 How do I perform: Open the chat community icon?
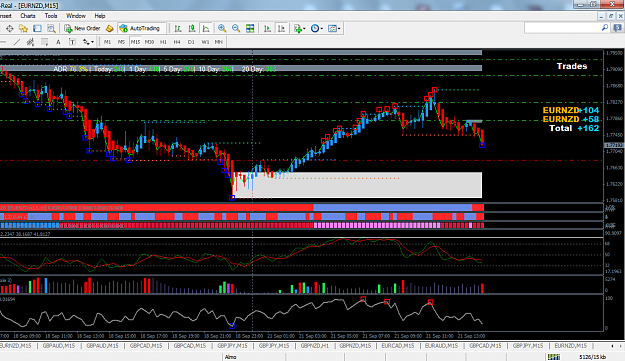click(x=618, y=28)
